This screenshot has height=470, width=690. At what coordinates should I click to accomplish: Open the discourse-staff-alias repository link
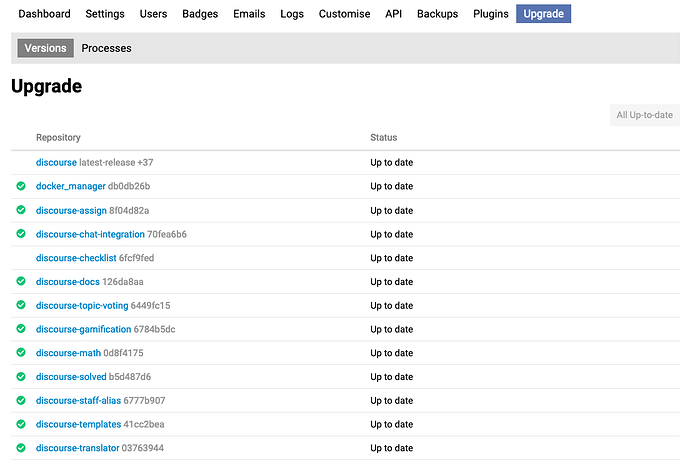pos(78,400)
